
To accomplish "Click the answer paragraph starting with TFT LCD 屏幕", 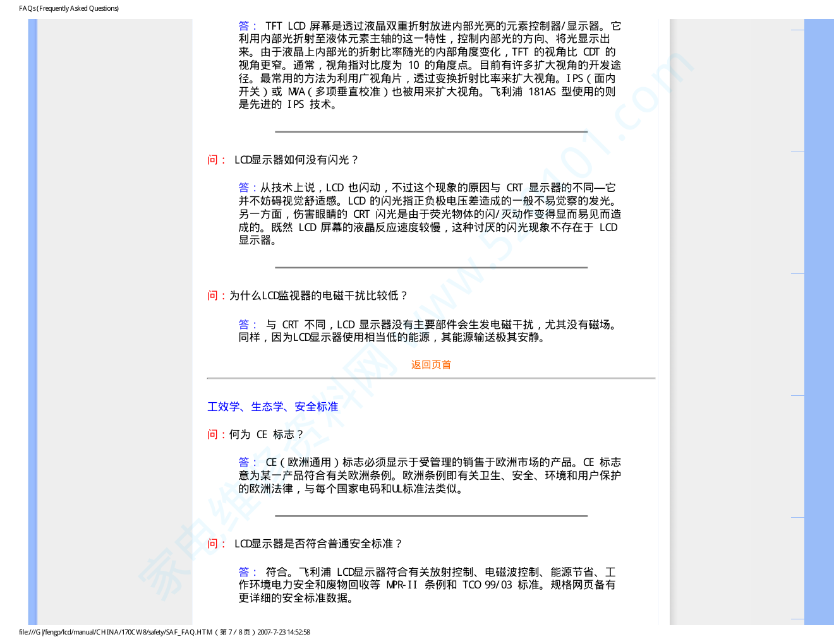I will (x=430, y=65).
